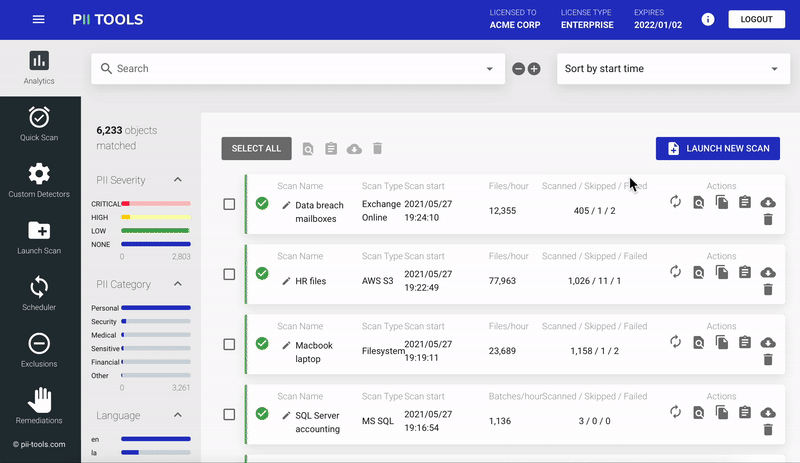Go to Quick Scan in sidebar

39,124
